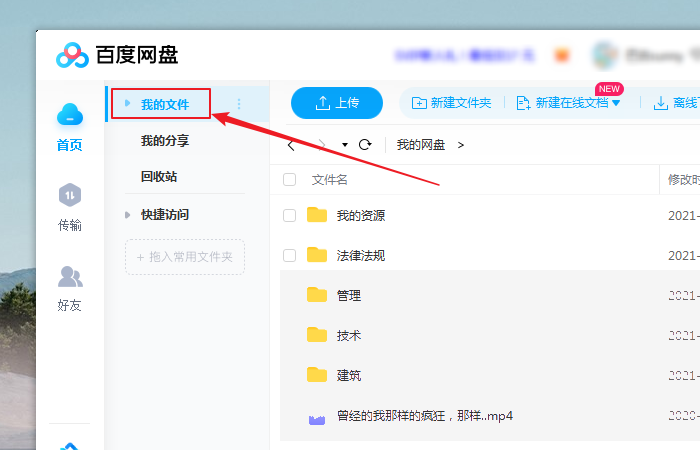The image size is (700, 450).
Task: Tick the checkbox for 我的资源
Action: pyautogui.click(x=289, y=216)
